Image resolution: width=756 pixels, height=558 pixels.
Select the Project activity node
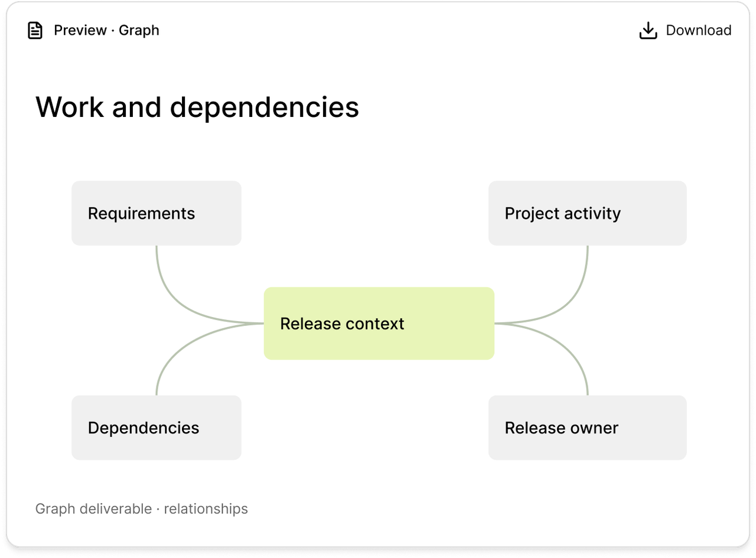tap(588, 213)
